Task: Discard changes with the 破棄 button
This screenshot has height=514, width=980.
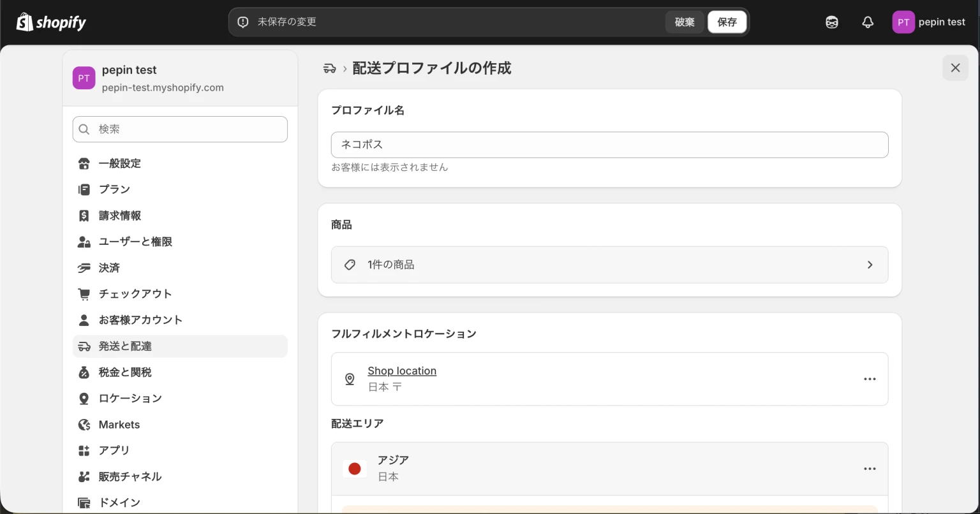Action: pyautogui.click(x=685, y=22)
